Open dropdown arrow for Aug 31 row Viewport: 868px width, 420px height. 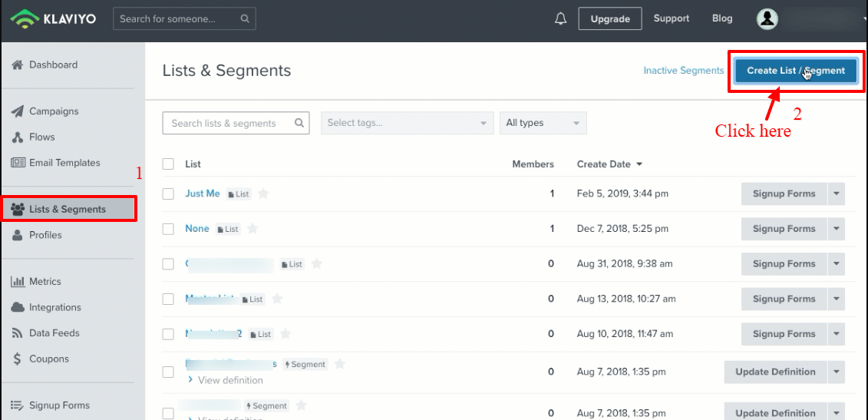(x=837, y=263)
